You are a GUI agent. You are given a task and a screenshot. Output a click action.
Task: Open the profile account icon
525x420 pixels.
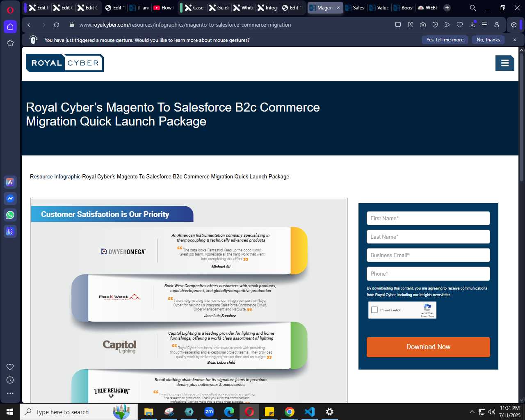pyautogui.click(x=497, y=25)
